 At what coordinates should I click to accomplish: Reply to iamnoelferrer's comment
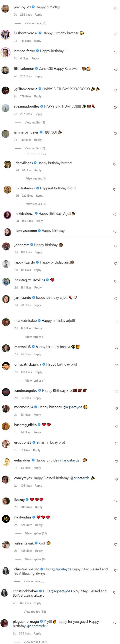click(x=35, y=58)
